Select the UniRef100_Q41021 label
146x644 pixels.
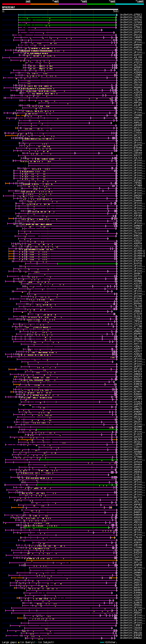131,35
